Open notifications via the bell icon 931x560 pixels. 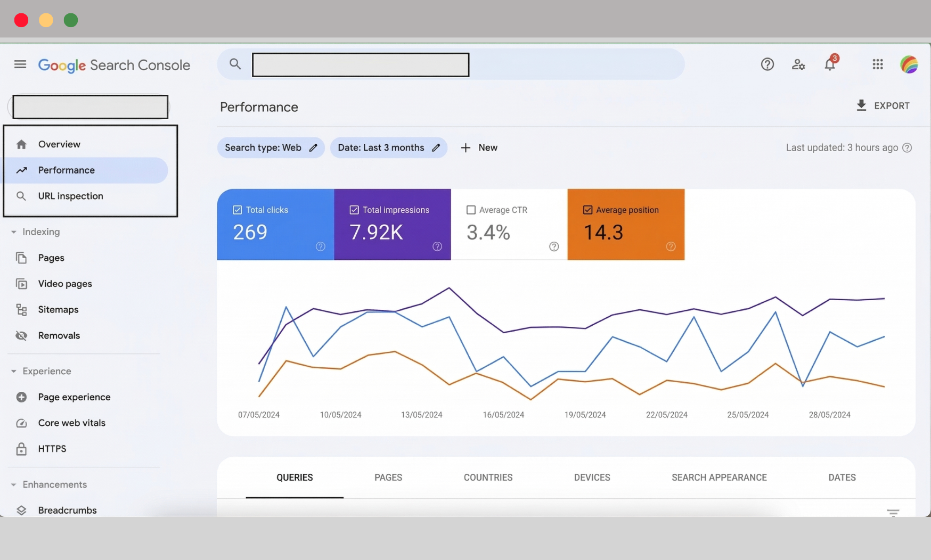pos(830,64)
